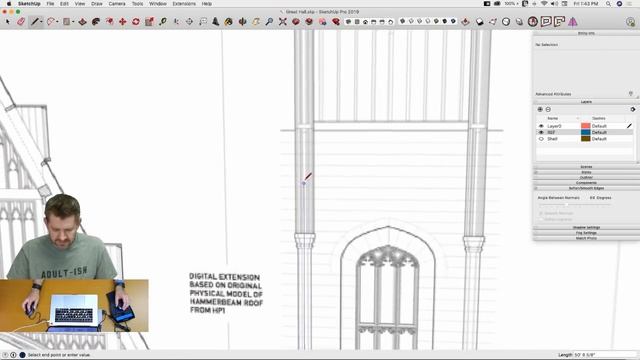Toggle Advanced Attributes in Entity Info

(631, 94)
